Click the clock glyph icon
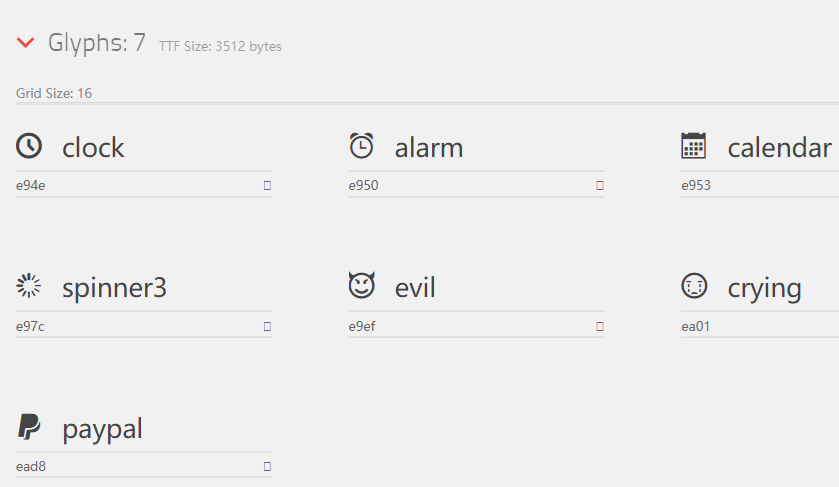This screenshot has width=839, height=487. (x=29, y=146)
